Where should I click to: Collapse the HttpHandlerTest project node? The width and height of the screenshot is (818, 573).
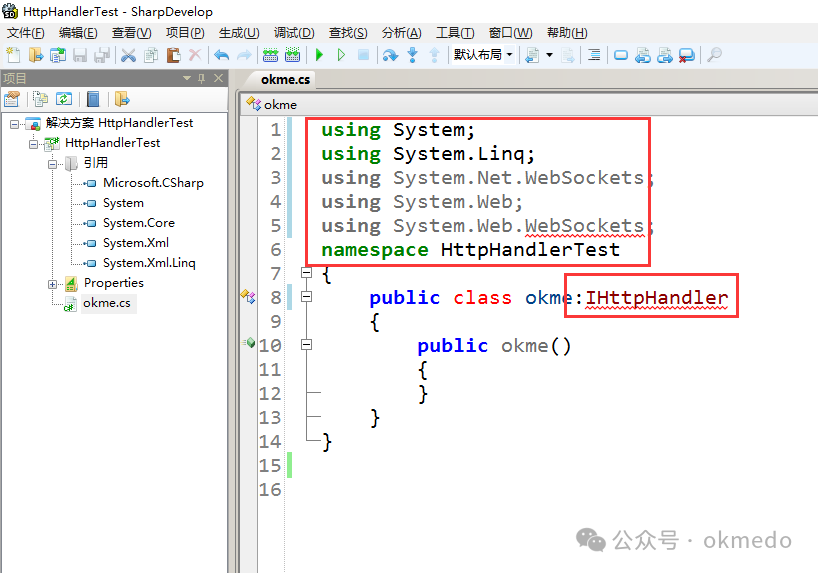click(33, 144)
